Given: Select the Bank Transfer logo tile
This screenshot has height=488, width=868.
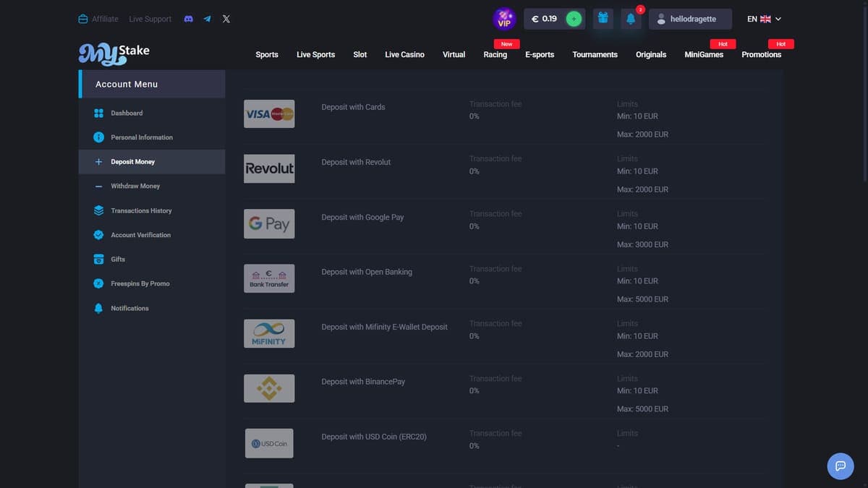Looking at the screenshot, I should (x=269, y=278).
